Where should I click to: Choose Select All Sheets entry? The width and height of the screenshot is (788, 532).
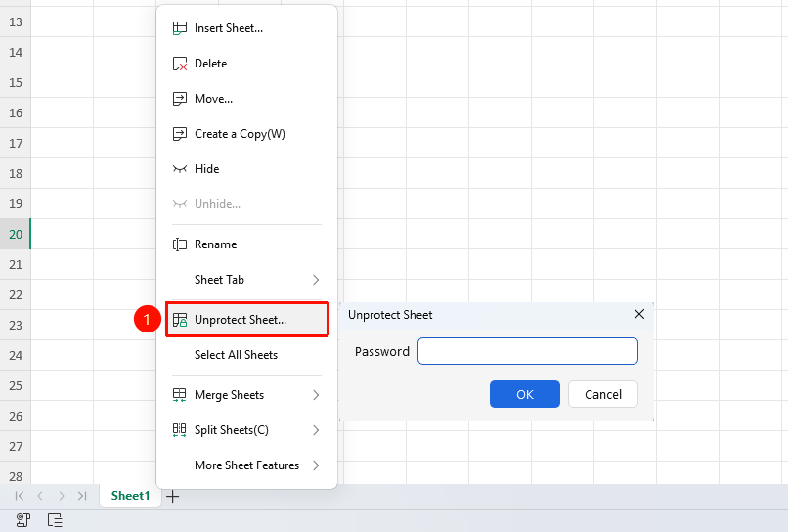246,355
